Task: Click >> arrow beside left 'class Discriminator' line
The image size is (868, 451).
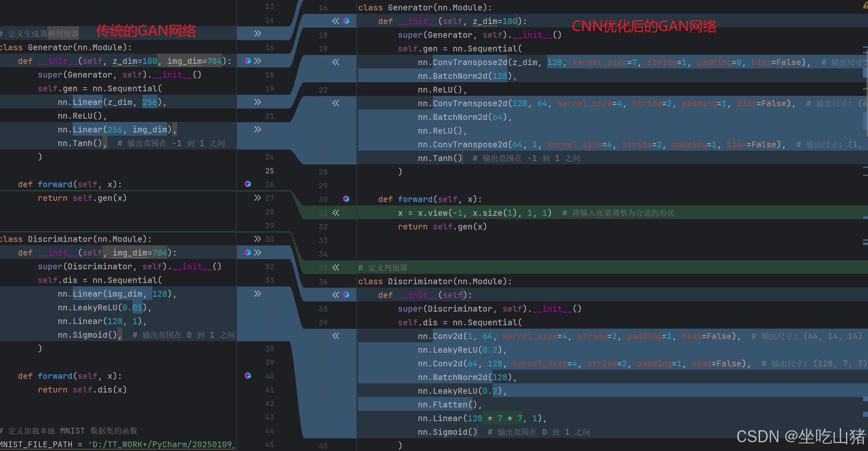Action: [258, 239]
